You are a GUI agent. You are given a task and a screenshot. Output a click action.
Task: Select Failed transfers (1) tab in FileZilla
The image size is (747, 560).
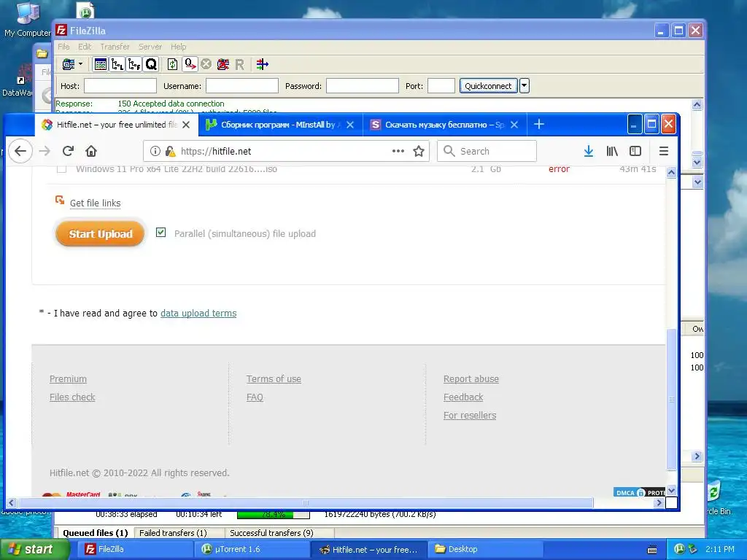point(173,533)
